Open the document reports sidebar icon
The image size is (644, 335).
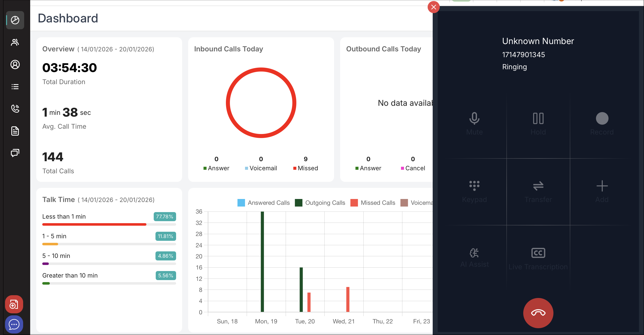[x=15, y=131]
